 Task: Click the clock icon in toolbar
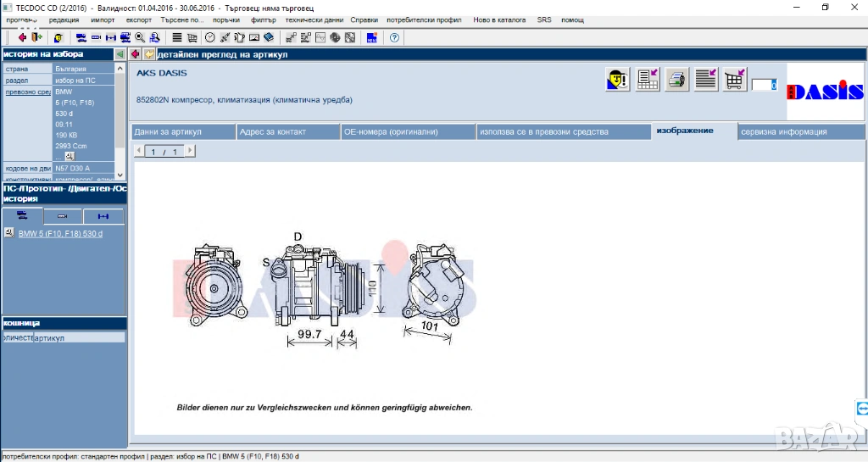click(210, 37)
